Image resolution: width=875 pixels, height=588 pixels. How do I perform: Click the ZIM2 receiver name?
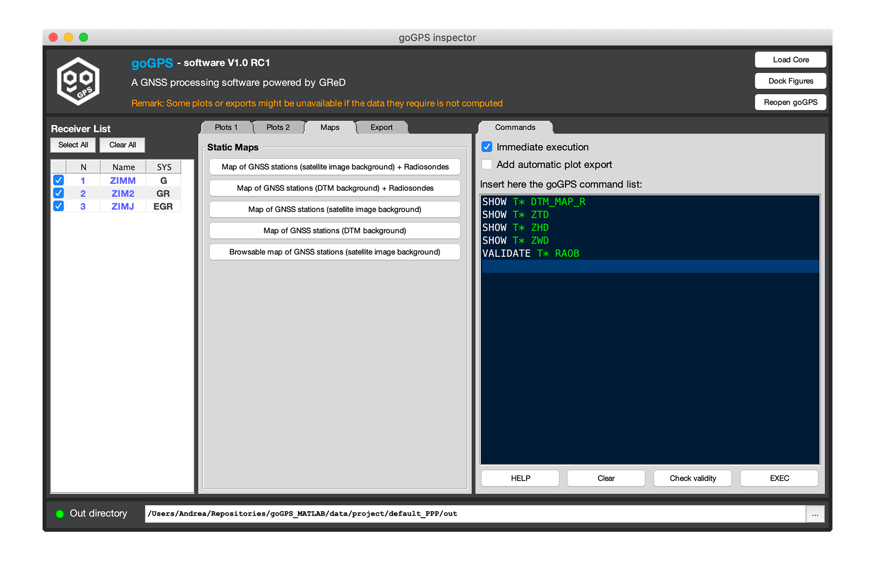click(x=123, y=193)
